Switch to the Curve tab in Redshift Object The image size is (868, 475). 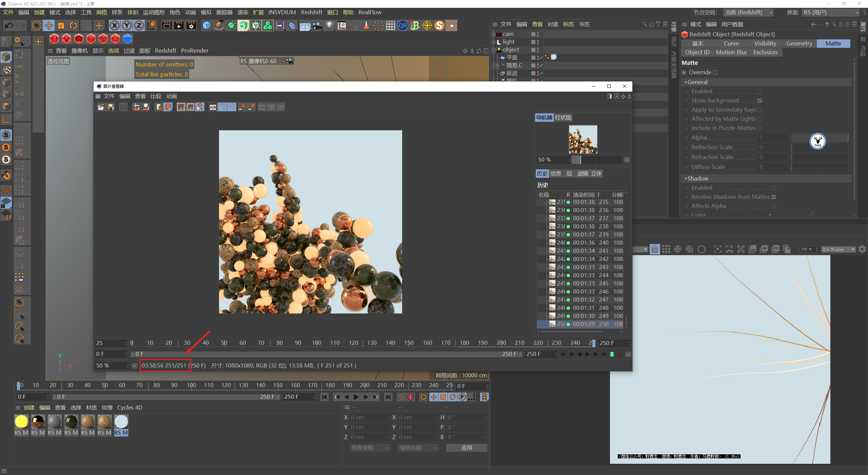[731, 43]
